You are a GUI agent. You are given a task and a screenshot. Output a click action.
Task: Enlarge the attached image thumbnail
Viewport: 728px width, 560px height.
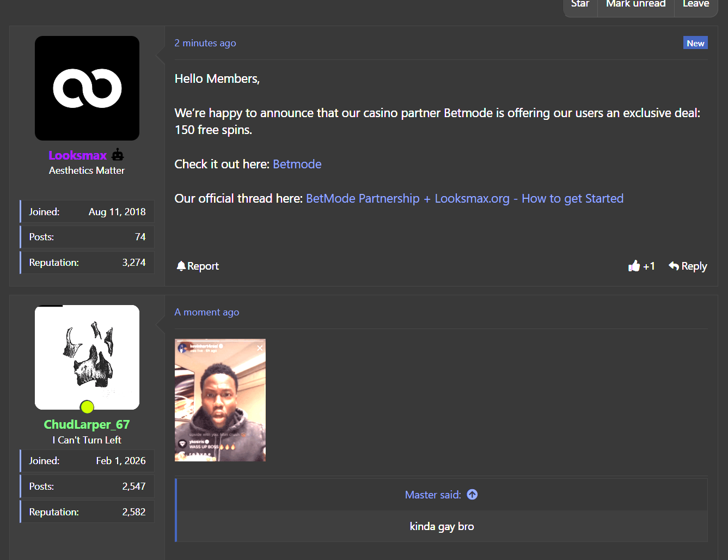point(220,400)
